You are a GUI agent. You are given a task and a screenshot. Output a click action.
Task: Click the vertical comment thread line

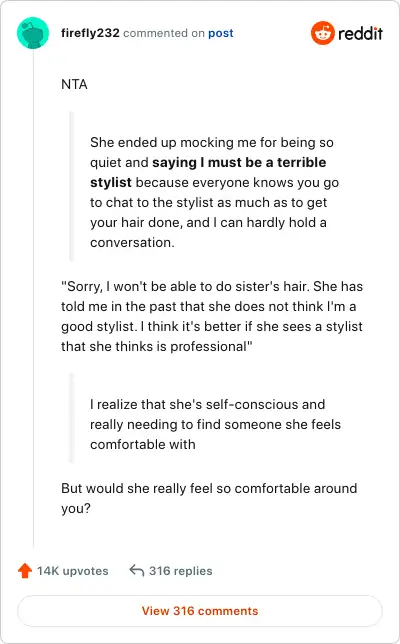pyautogui.click(x=33, y=298)
